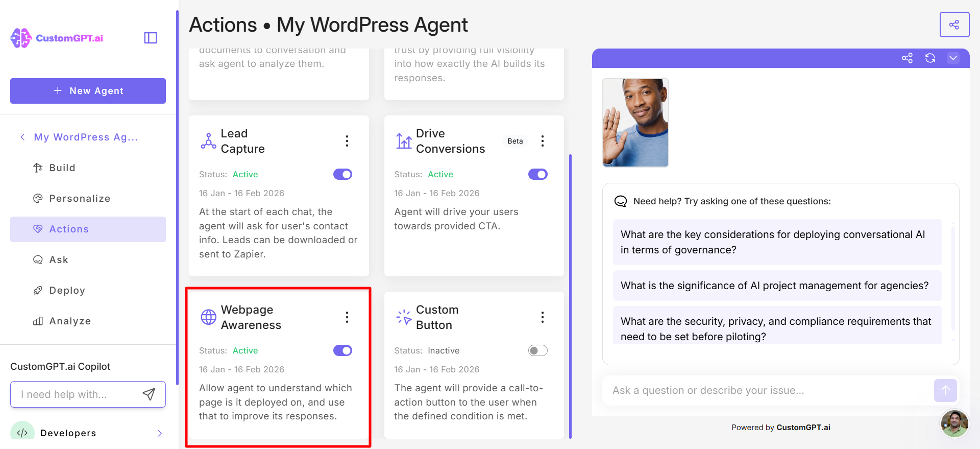Ask about AI project management for agencies
Viewport: 980px width, 449px height.
777,286
